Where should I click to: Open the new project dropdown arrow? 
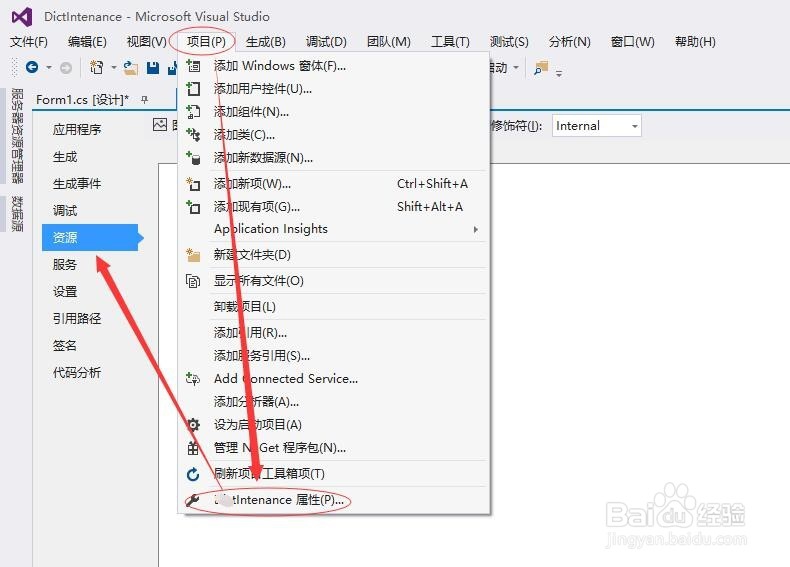(114, 67)
